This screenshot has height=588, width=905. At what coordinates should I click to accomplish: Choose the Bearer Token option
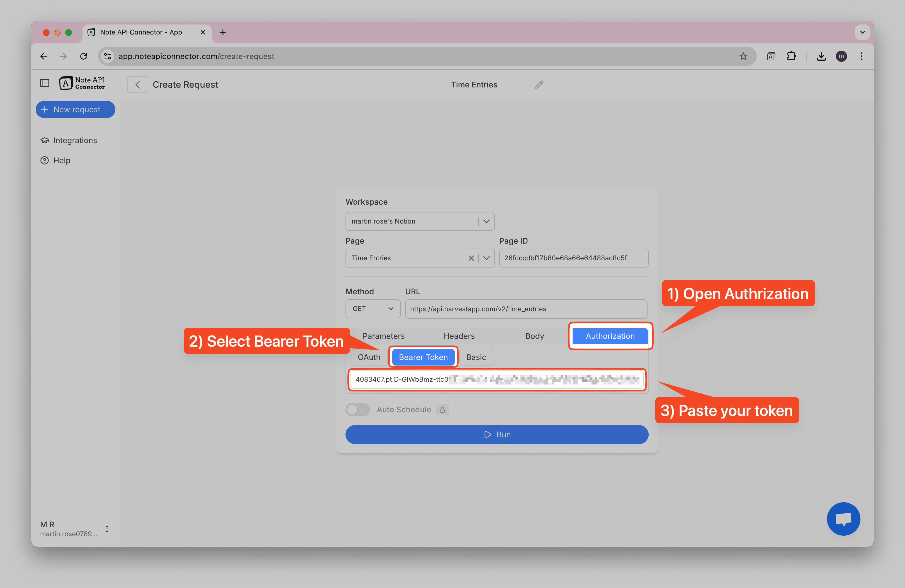tap(423, 357)
